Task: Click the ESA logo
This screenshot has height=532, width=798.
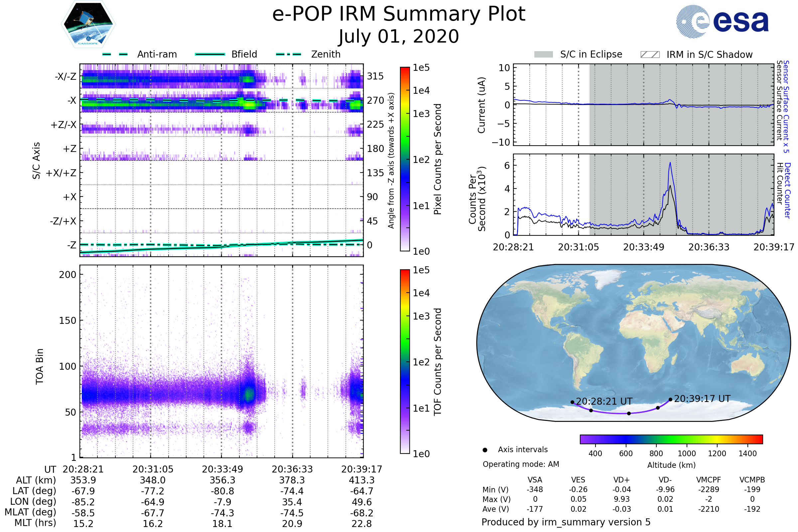Action: click(722, 21)
